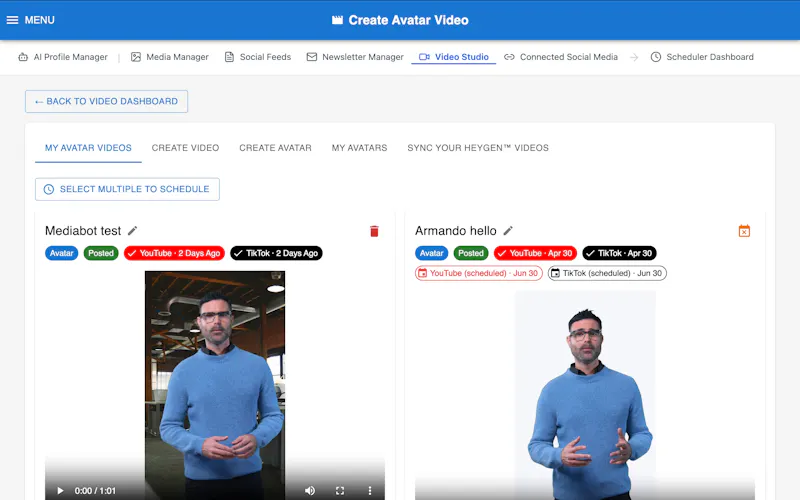This screenshot has height=500, width=800.
Task: Open Connected Social Media
Action: click(561, 57)
